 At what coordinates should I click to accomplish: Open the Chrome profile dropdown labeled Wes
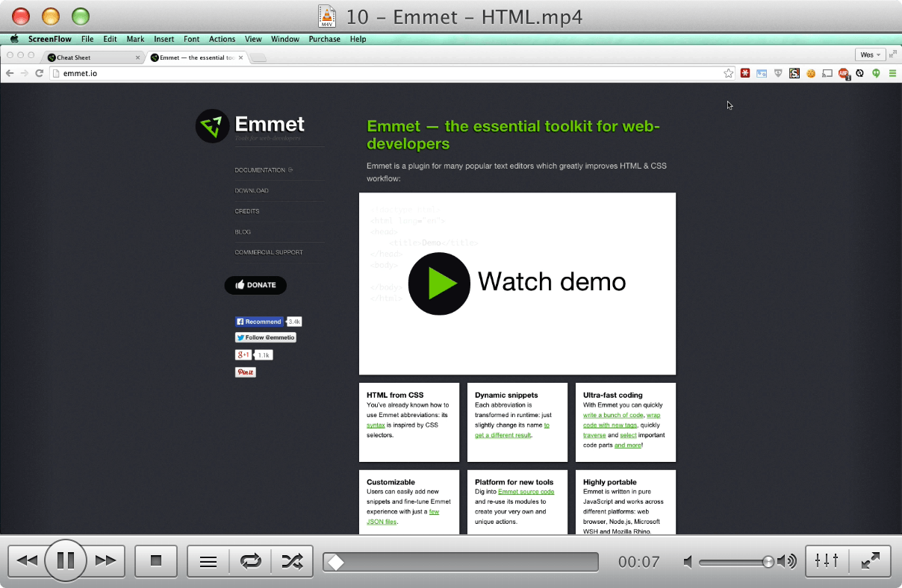coord(870,54)
